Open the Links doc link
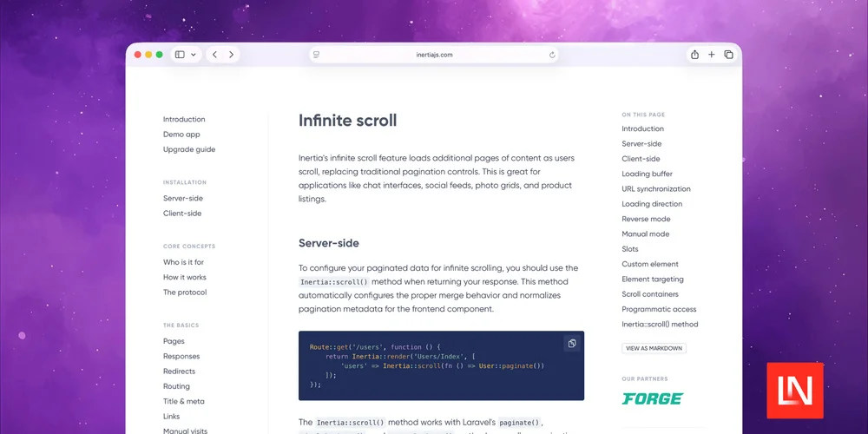The image size is (868, 434). [172, 417]
